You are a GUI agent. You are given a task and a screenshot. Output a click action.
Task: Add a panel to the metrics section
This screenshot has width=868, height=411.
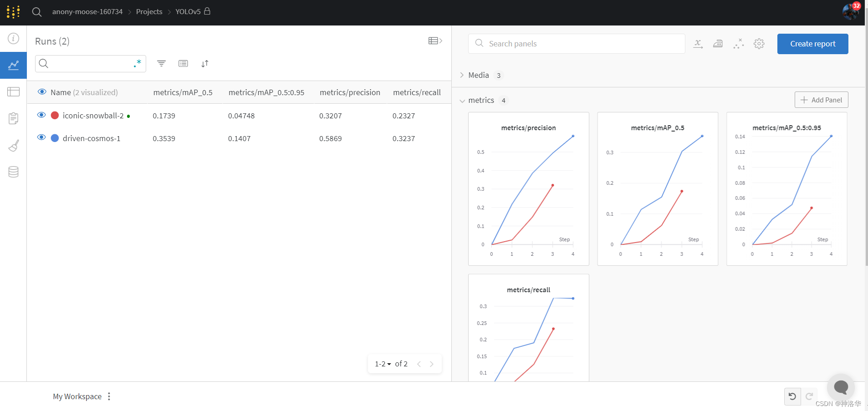821,100
